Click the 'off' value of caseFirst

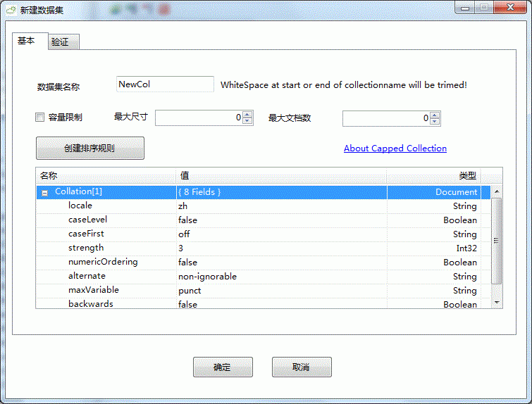click(x=184, y=234)
